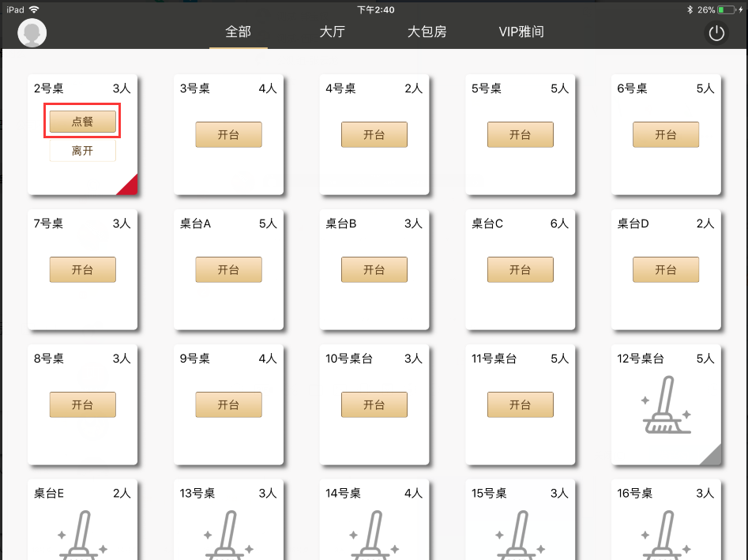Tap 开台 for 桌台C

pos(521,269)
